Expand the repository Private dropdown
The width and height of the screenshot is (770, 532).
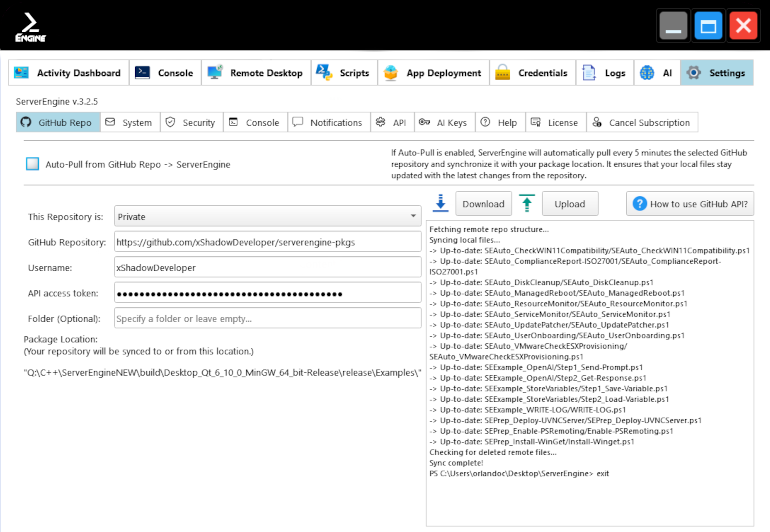pos(267,216)
